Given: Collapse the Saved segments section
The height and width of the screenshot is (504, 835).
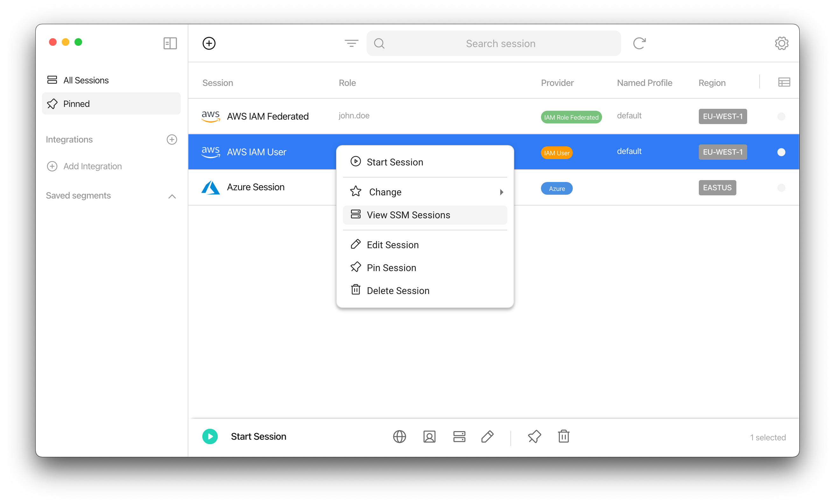Looking at the screenshot, I should (172, 196).
